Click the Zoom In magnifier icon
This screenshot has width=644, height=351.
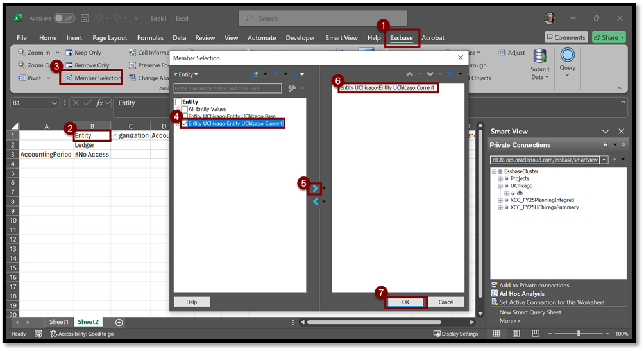(21, 52)
